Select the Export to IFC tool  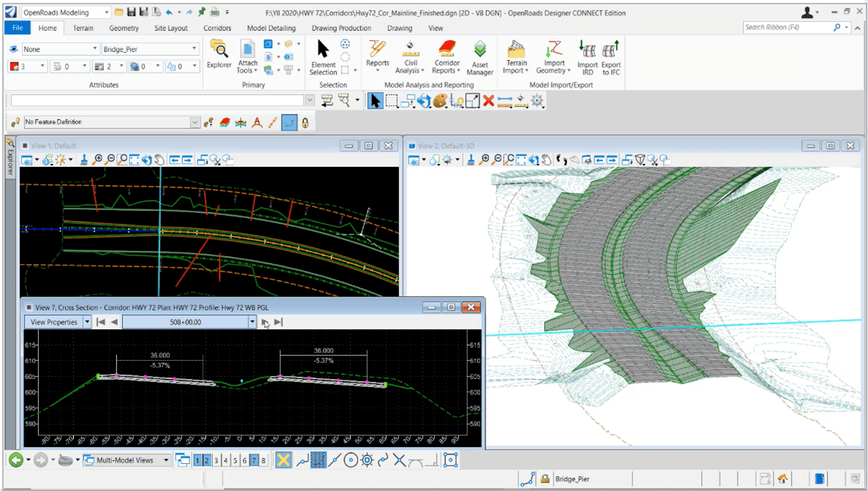(x=611, y=57)
